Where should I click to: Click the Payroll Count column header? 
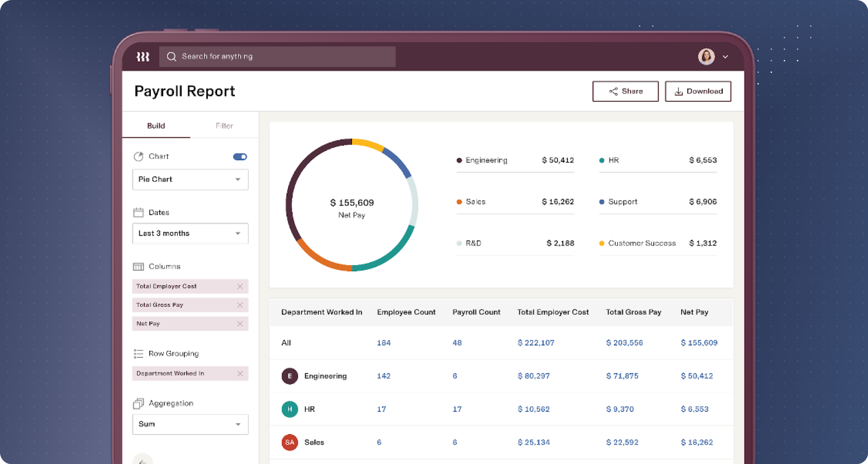click(476, 312)
